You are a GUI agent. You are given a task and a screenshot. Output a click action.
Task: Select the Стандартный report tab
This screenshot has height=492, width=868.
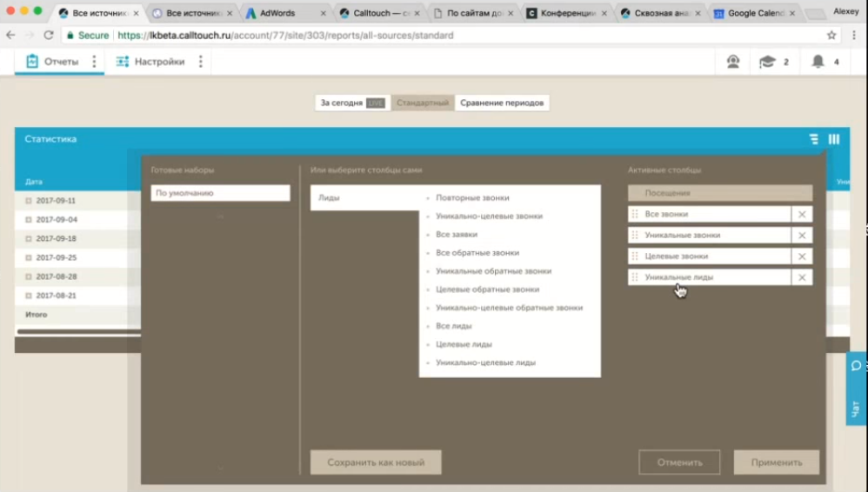(423, 103)
